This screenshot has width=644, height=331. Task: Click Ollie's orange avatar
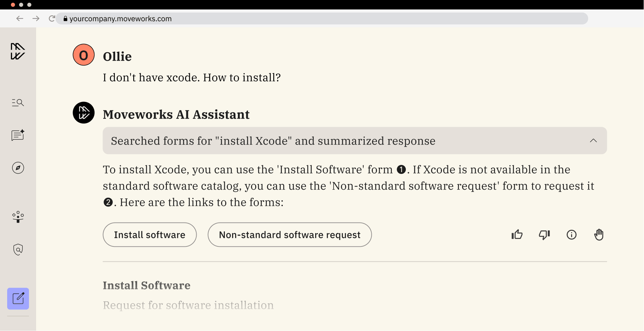pyautogui.click(x=83, y=55)
